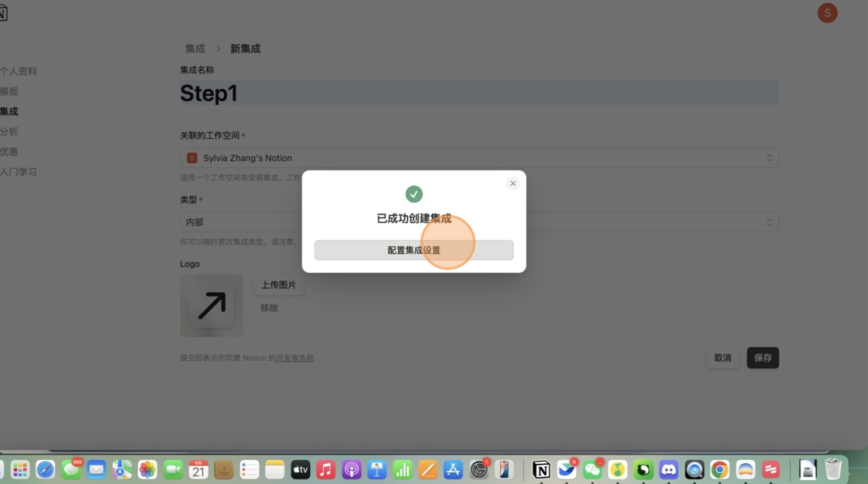Open Mail from the dock
Screen dimensions: 868x484
(x=96, y=470)
